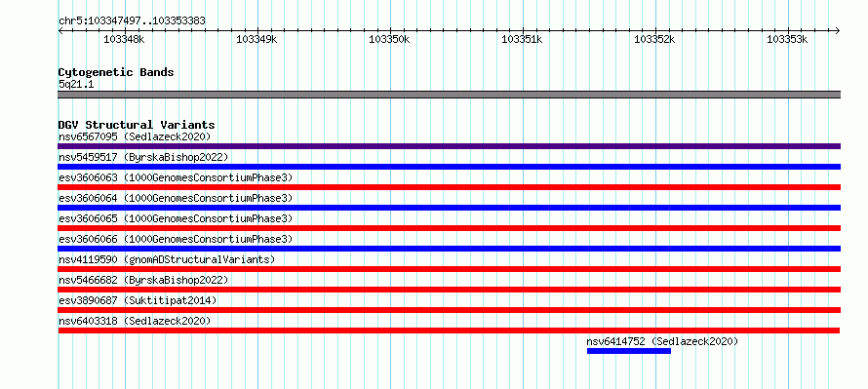This screenshot has height=389, width=868.
Task: Click the nsv6403318 (Sedlazeck2020) label
Action: pyautogui.click(x=135, y=321)
